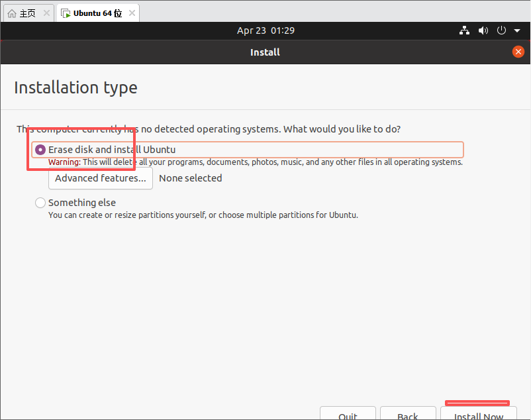531x420 pixels.
Task: Switch to the Ubuntu 64 位 VM tab
Action: (97, 13)
